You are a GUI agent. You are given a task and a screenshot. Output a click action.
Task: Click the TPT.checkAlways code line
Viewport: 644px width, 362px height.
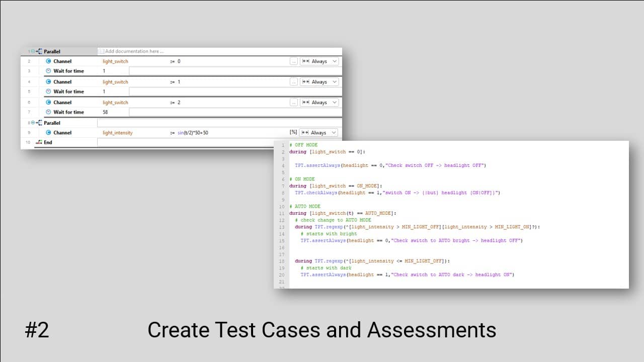[x=397, y=193]
